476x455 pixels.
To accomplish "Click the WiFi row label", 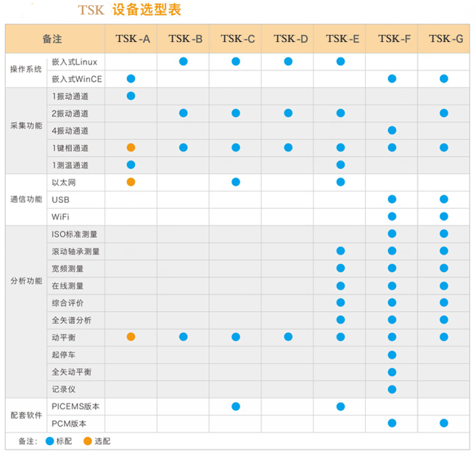I will click(60, 216).
